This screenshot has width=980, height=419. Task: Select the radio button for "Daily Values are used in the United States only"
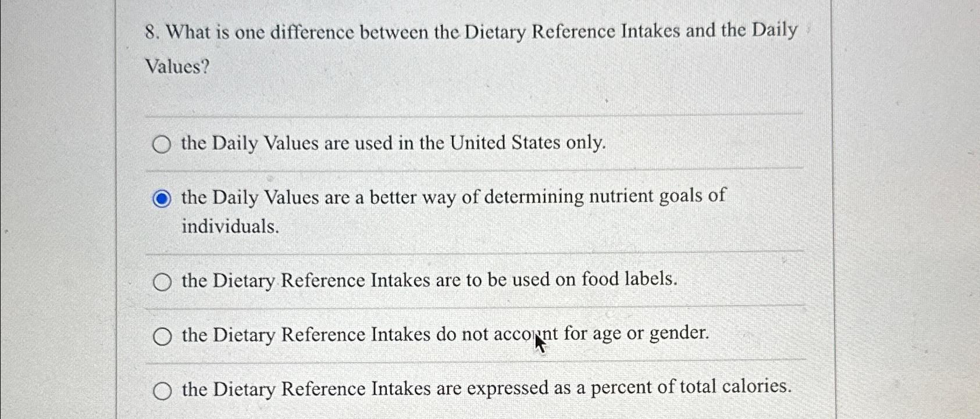(x=163, y=145)
